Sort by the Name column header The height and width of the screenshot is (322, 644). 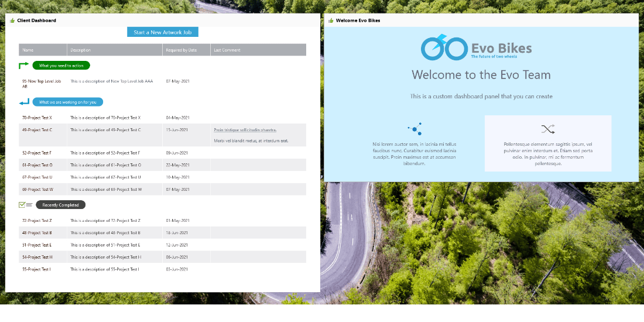pyautogui.click(x=43, y=50)
